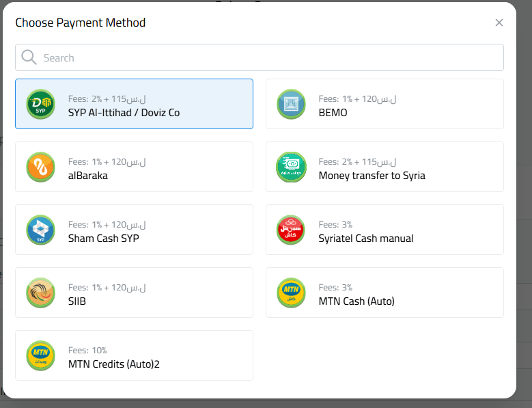Click 'Fees: 3%' above Syriatel Cash manual
This screenshot has width=532, height=408.
click(335, 225)
